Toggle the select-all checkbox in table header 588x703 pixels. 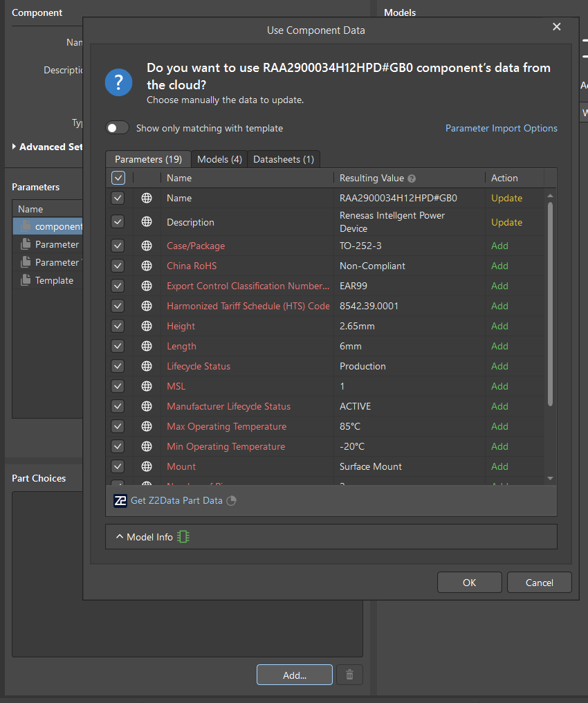(x=118, y=178)
